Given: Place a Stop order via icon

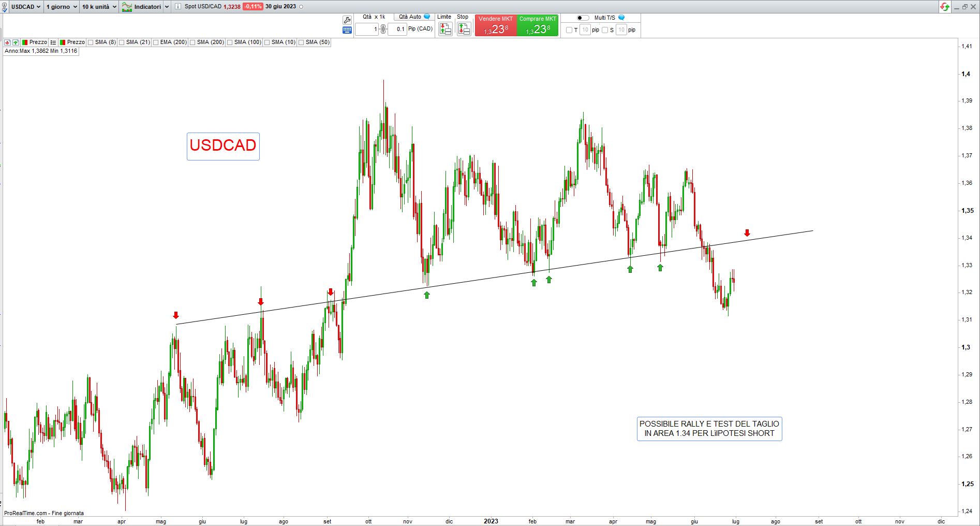Looking at the screenshot, I should pyautogui.click(x=464, y=29).
